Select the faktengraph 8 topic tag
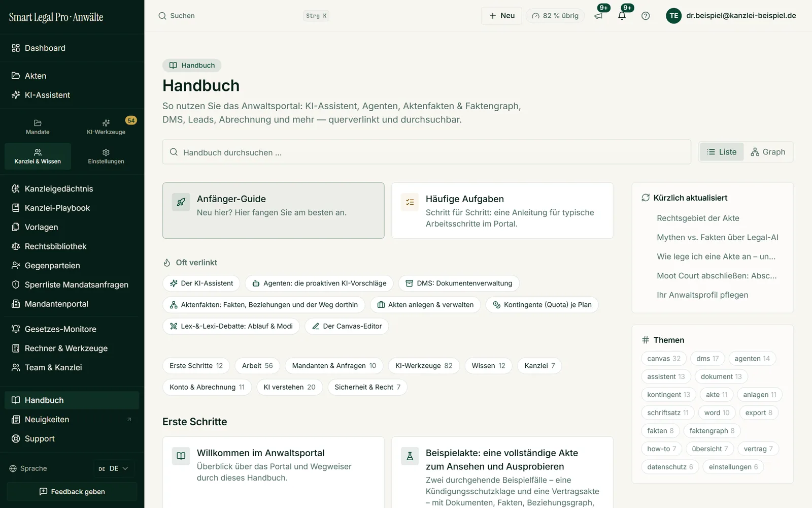Screen dimensions: 812x508 tap(712, 431)
